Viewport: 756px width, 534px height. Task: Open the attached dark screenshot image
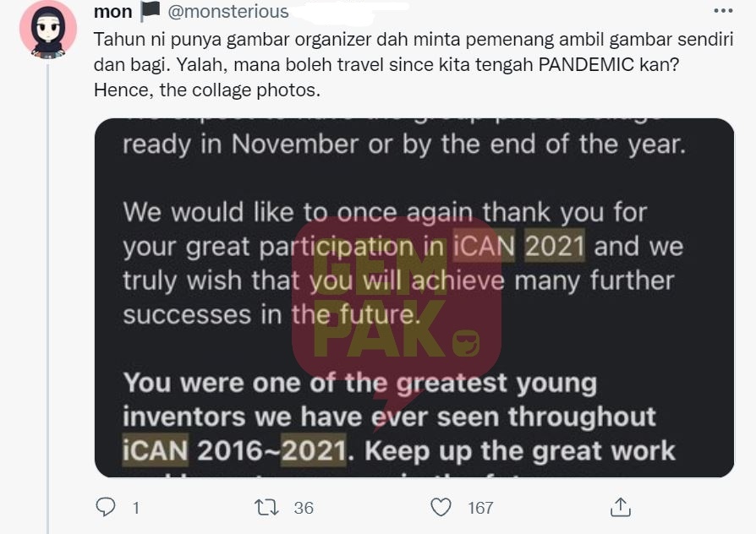click(414, 298)
